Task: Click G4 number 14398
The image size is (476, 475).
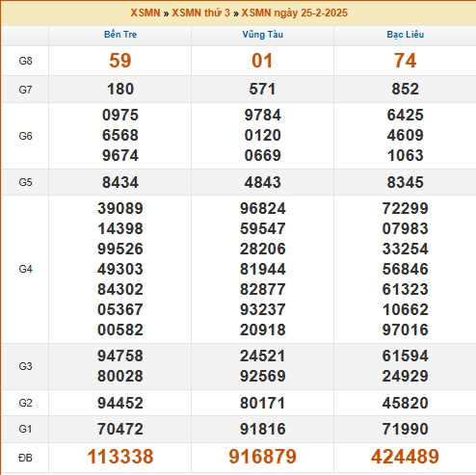Action: click(x=120, y=228)
